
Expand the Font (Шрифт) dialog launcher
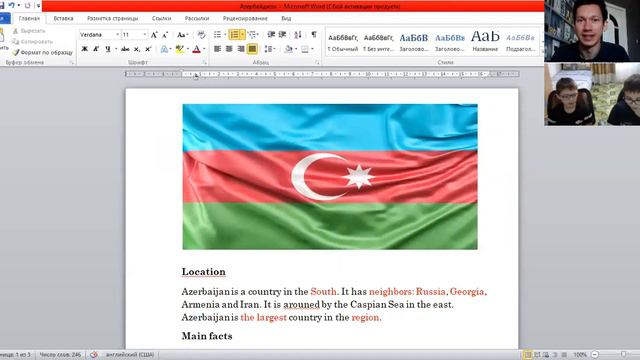(x=205, y=62)
